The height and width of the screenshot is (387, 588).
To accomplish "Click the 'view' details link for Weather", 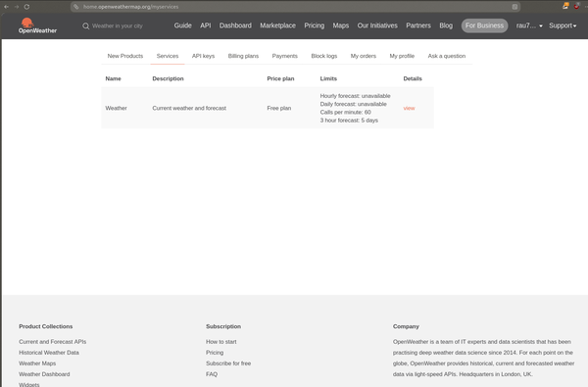I will [x=409, y=108].
